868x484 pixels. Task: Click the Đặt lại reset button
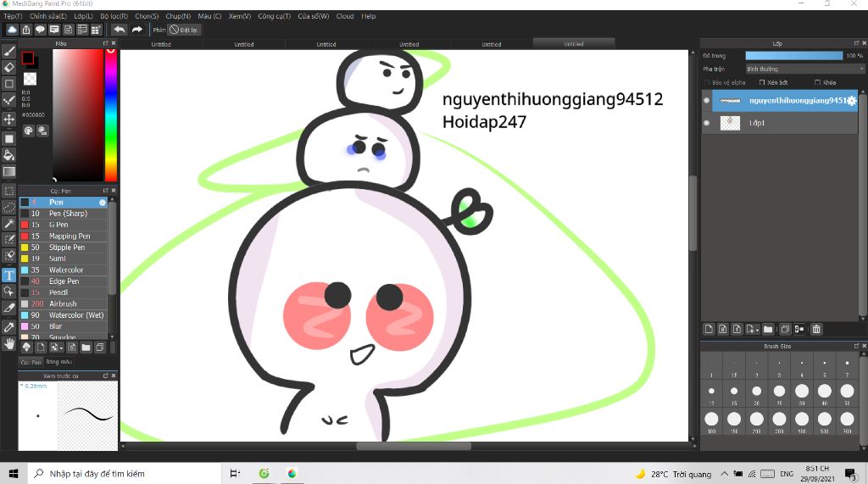[184, 30]
